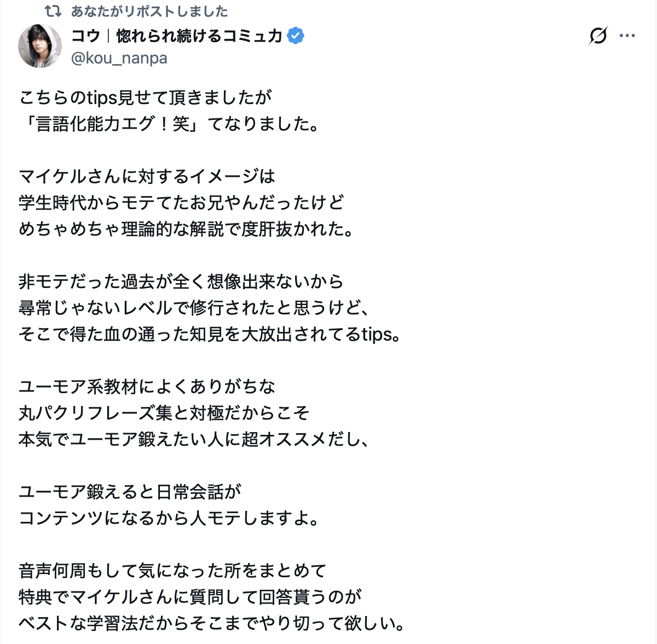Viewport: 657px width, 644px height.
Task: Click the Grok explain-post icon
Action: pyautogui.click(x=598, y=36)
